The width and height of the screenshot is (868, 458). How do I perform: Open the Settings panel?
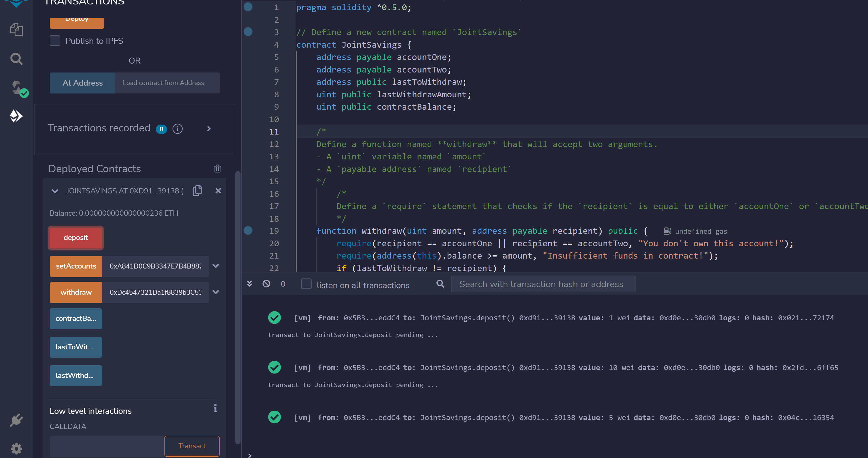pos(16,449)
